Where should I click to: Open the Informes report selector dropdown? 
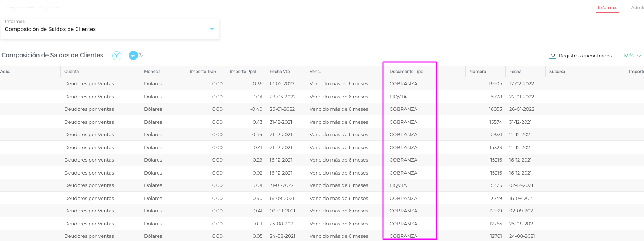pos(212,29)
